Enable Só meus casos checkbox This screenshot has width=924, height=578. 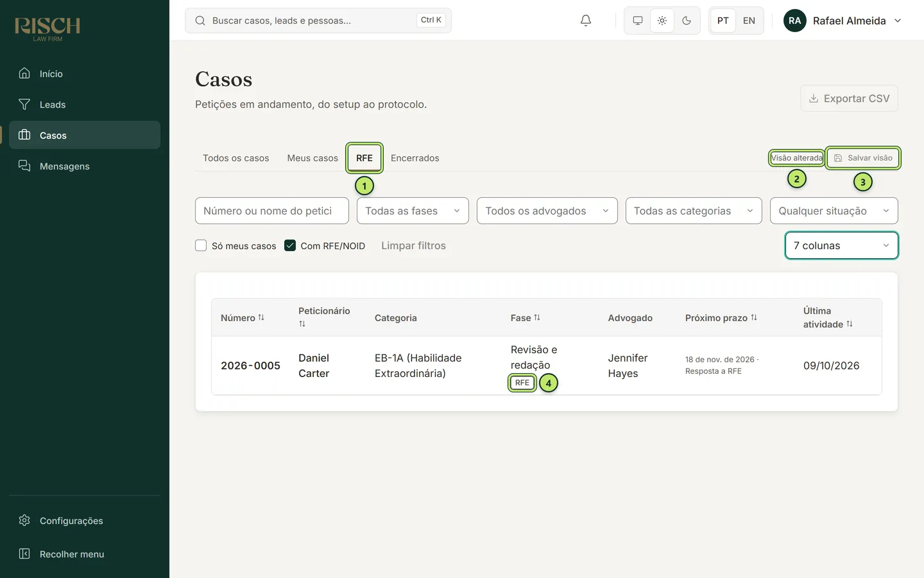click(201, 245)
